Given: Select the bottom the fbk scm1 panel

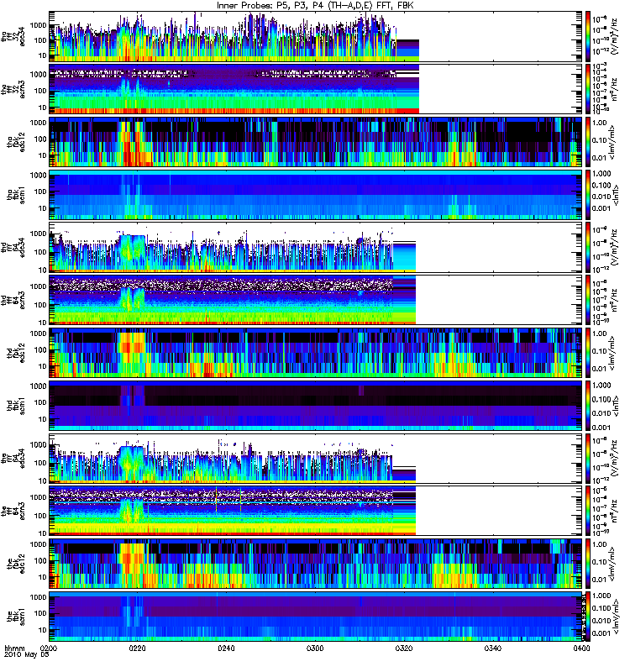Looking at the screenshot, I should click(316, 617).
